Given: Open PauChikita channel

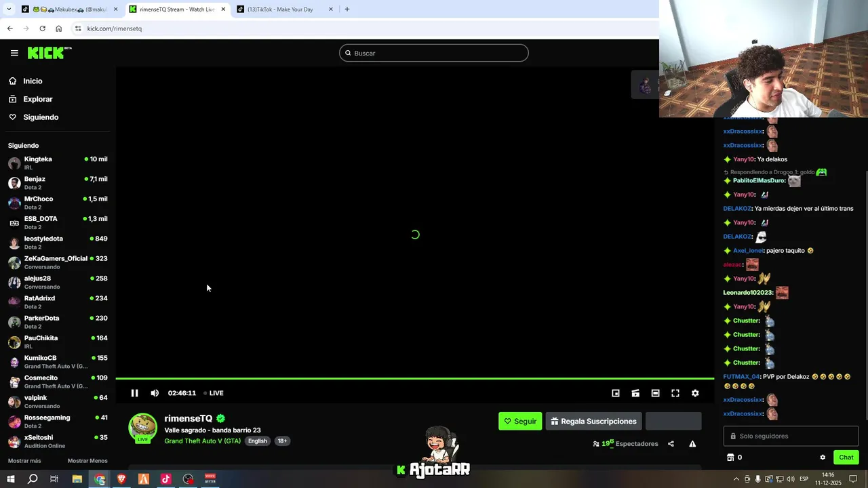Looking at the screenshot, I should (58, 342).
